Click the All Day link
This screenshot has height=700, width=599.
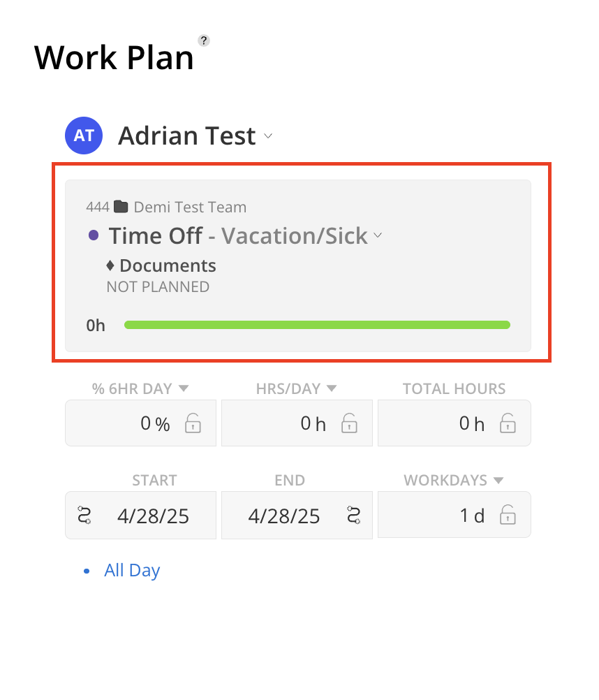pos(132,570)
